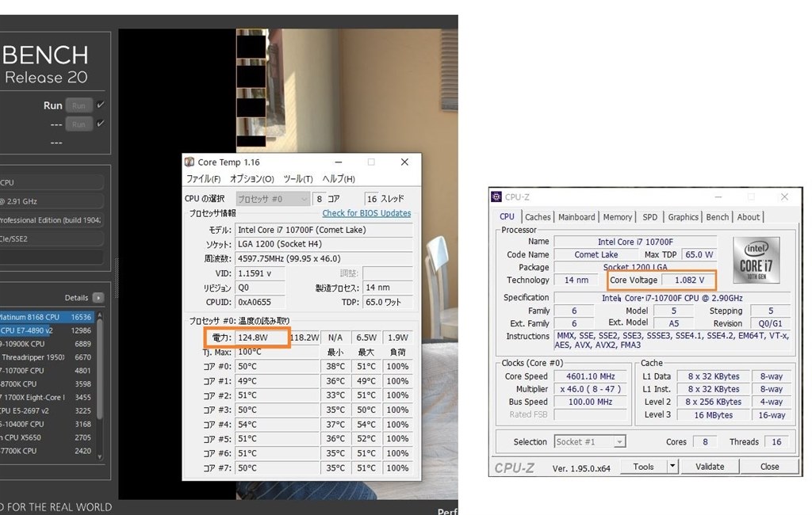Select the 1700X Eight-Core ranking row

point(47,398)
